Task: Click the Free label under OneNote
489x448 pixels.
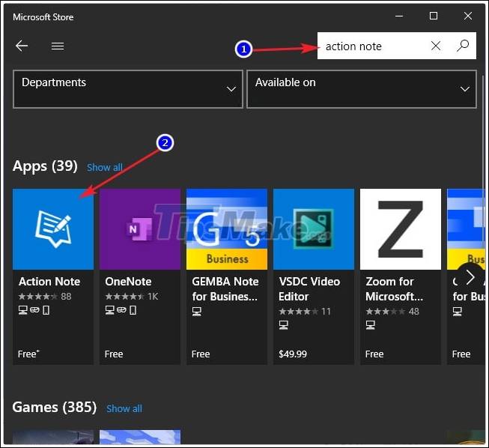Action: click(x=114, y=354)
